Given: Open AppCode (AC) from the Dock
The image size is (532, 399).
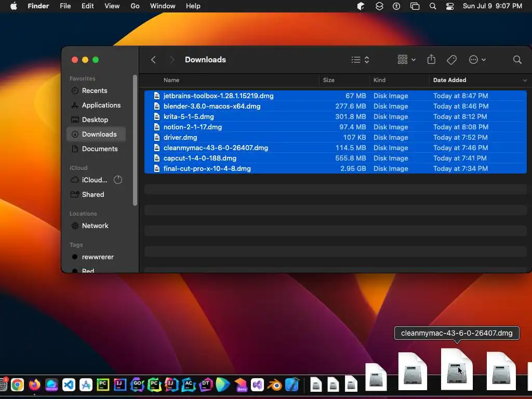Looking at the screenshot, I should pos(189,385).
